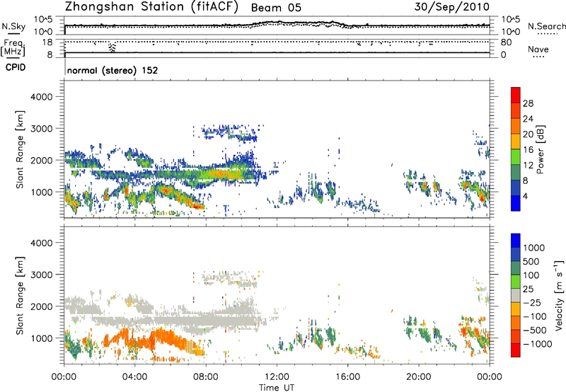Click the gray segment of the velocity color bar
This screenshot has width=566, height=392.
[x=516, y=296]
